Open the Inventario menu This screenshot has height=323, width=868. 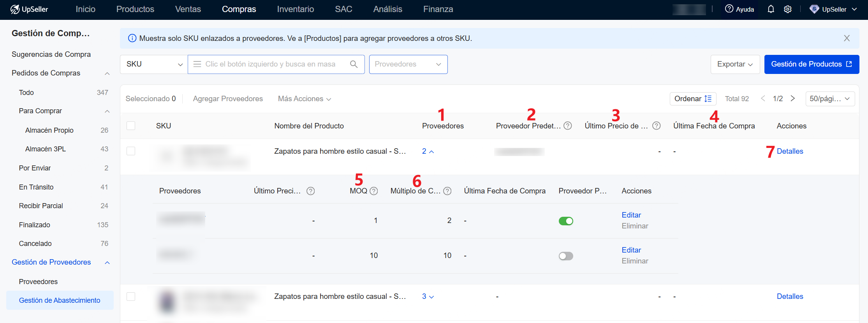pyautogui.click(x=296, y=9)
